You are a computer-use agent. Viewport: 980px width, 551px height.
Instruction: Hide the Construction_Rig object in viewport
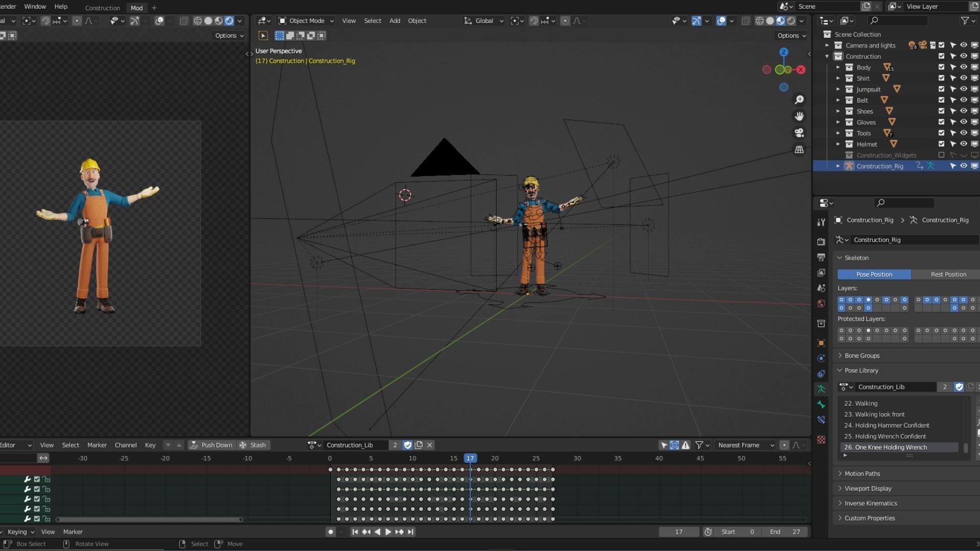coord(964,166)
